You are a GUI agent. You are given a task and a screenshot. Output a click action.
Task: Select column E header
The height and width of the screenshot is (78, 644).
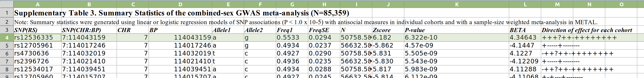[228, 4]
